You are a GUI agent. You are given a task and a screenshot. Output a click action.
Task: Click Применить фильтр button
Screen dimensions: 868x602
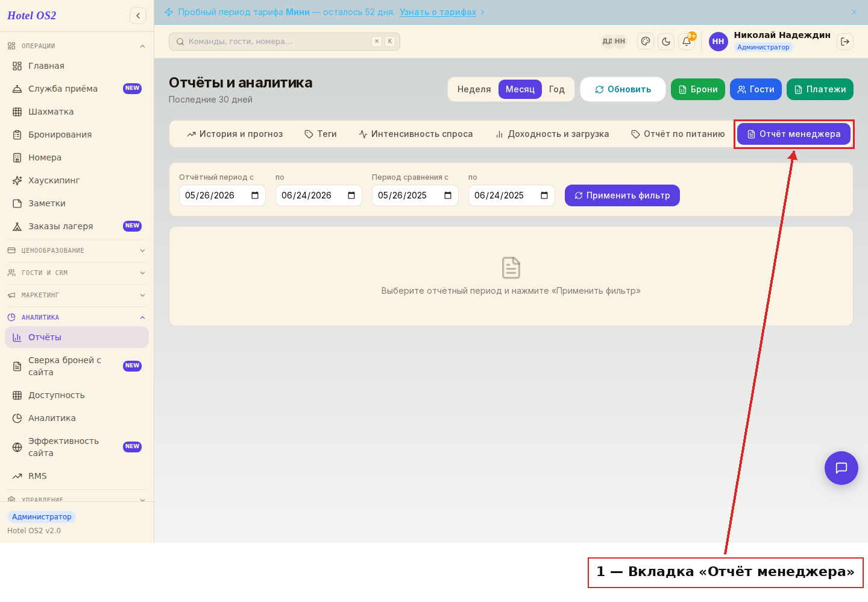tap(622, 195)
